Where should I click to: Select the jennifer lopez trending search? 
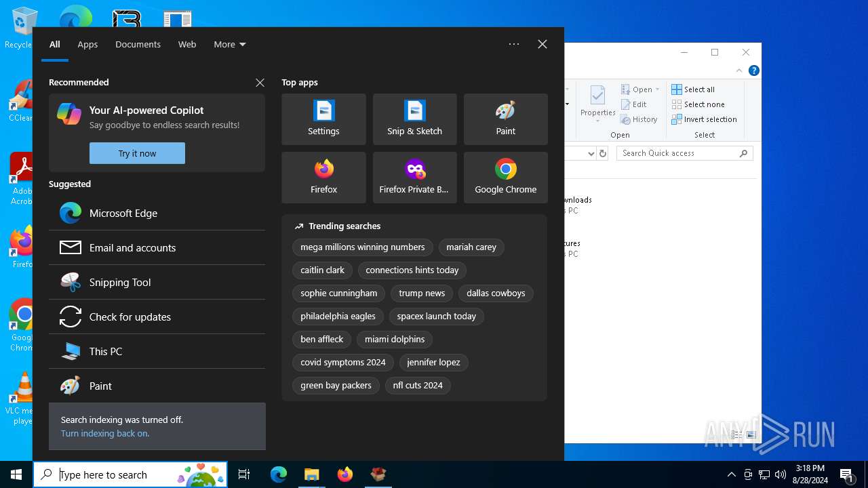click(433, 362)
